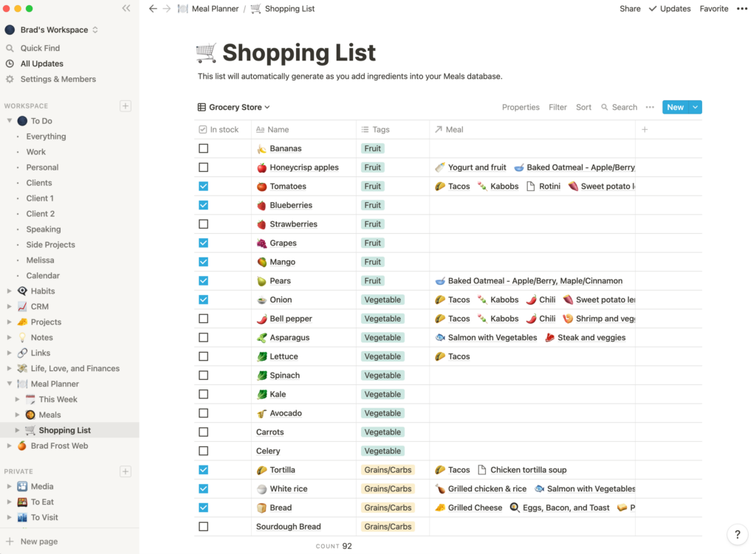Open the Properties options
The image size is (756, 554).
pos(520,107)
